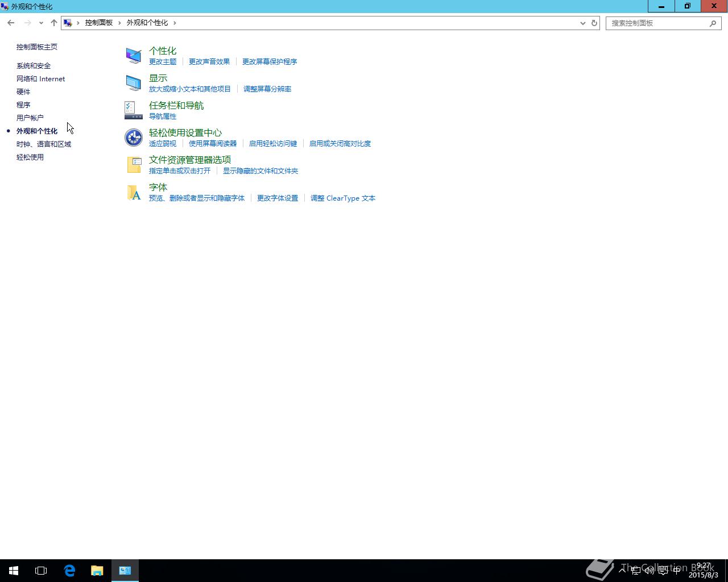Viewport: 728px width, 582px height.
Task: Select 外观和个性化 in sidebar
Action: [x=37, y=131]
